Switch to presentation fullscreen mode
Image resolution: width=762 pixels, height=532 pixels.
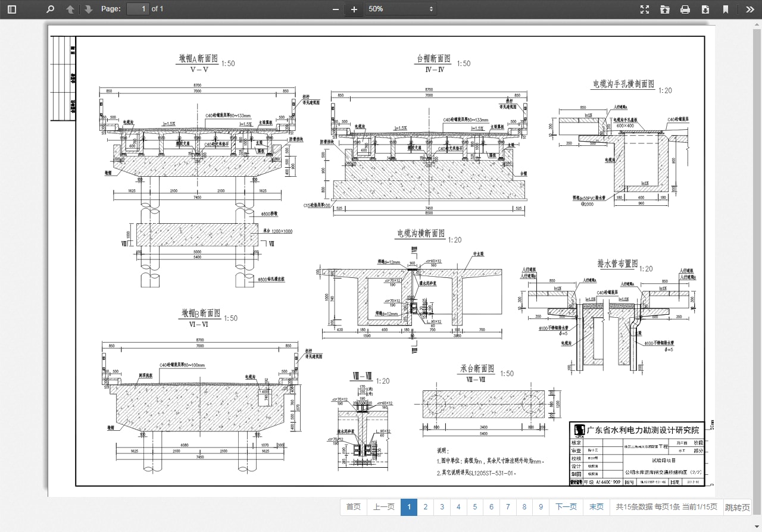click(645, 9)
